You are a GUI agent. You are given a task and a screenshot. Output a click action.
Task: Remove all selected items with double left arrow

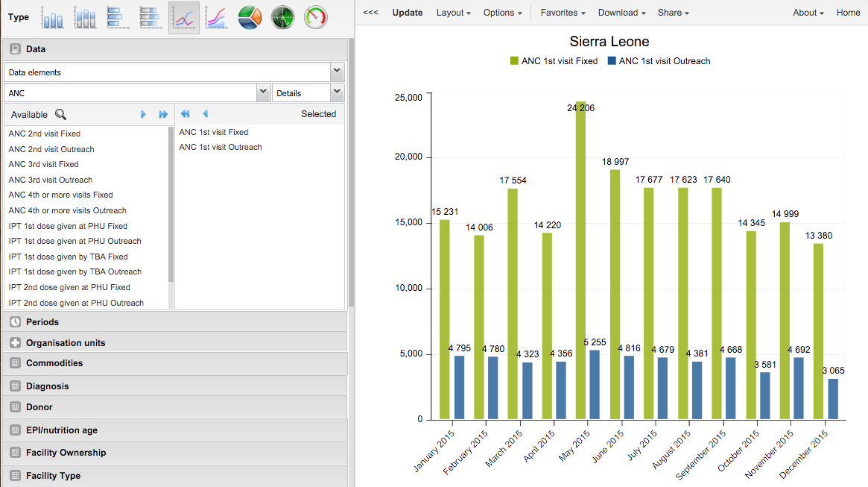[x=185, y=114]
